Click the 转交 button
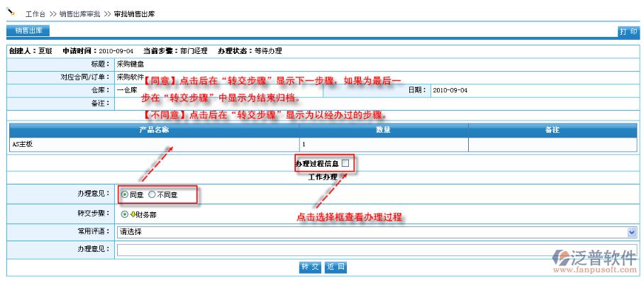Viewport: 644px width, 281px height. coord(310,267)
